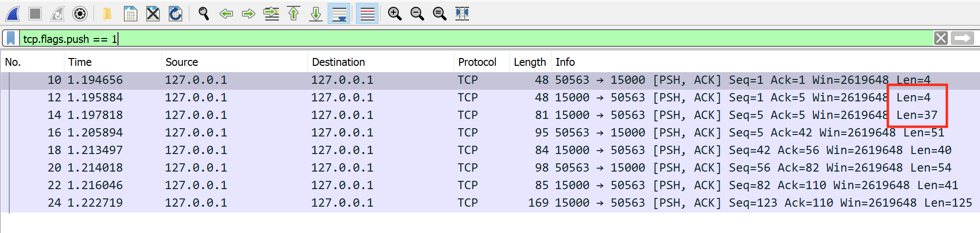Go back in packet history
Viewport: 980px width, 233px height.
point(226,14)
